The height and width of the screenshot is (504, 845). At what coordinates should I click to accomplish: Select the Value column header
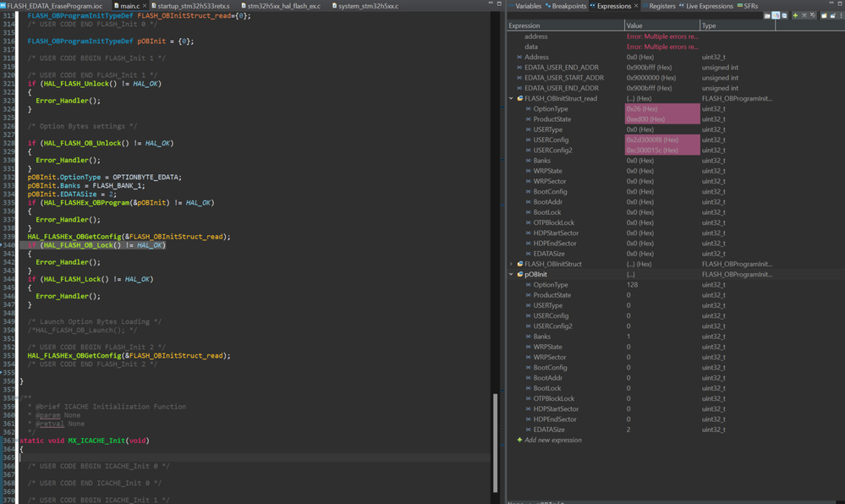tap(661, 26)
